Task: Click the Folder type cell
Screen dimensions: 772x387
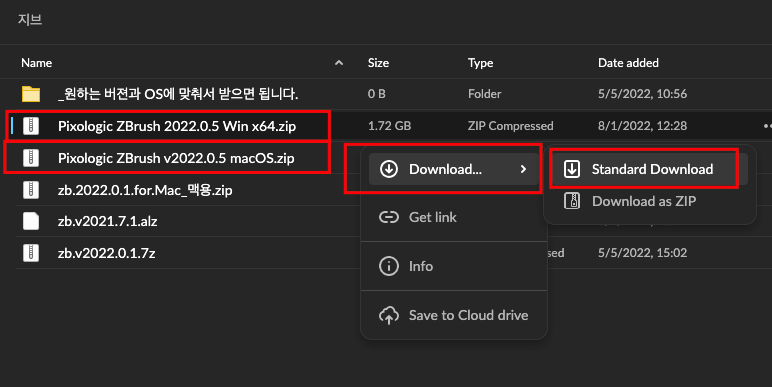Action: pos(484,94)
